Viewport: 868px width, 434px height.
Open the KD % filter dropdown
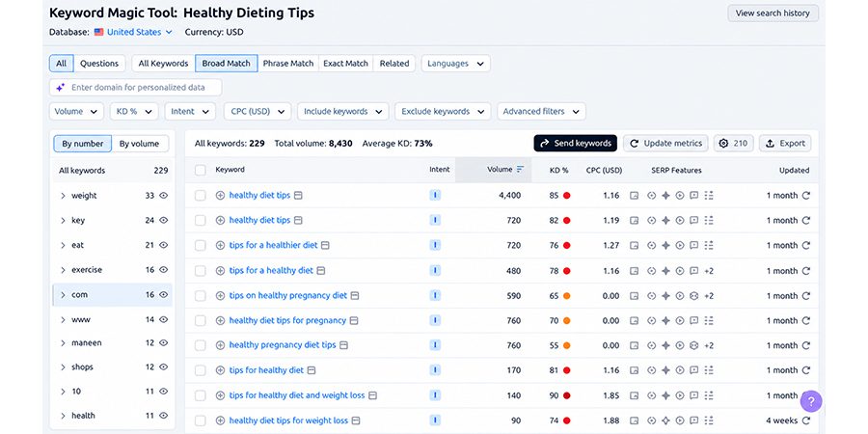pyautogui.click(x=134, y=111)
